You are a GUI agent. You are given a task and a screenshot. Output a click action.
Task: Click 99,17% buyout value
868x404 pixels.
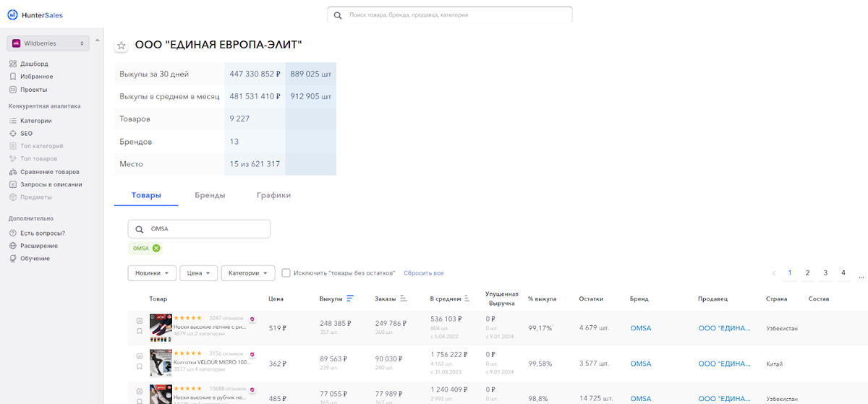point(540,328)
